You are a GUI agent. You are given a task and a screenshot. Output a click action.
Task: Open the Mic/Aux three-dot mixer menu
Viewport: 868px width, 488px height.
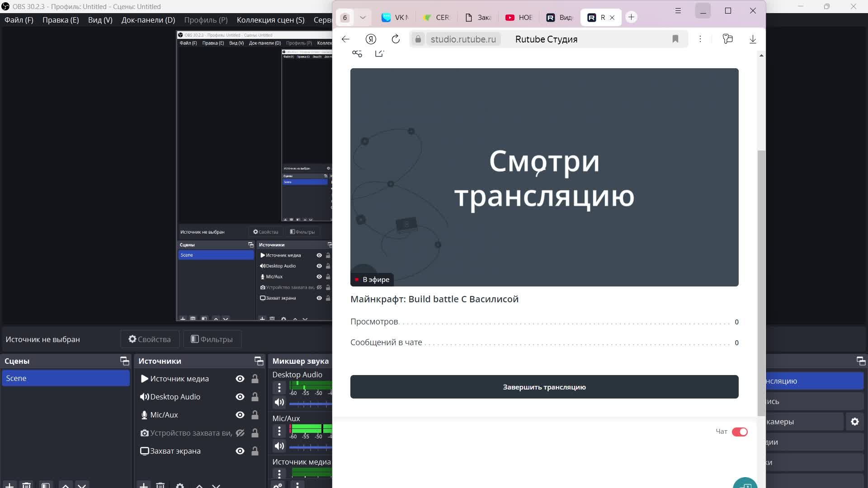[279, 431]
